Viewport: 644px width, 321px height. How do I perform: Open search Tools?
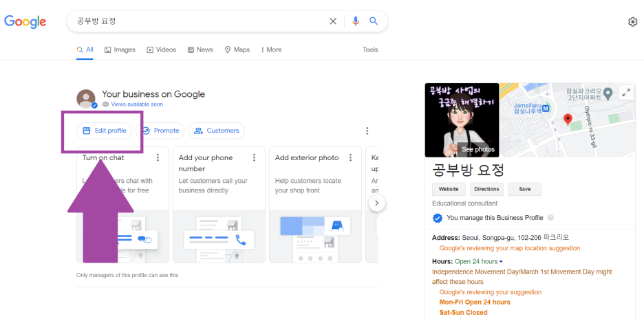[x=370, y=49]
